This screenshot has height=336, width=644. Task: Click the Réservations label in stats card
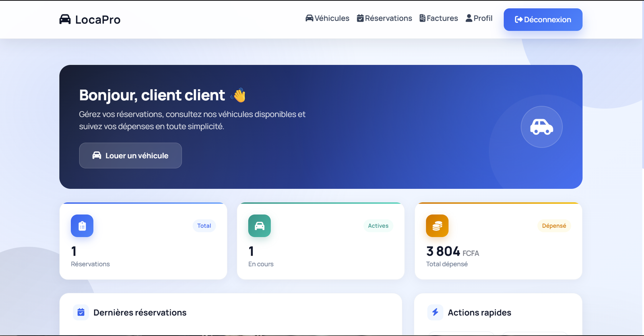(x=90, y=264)
